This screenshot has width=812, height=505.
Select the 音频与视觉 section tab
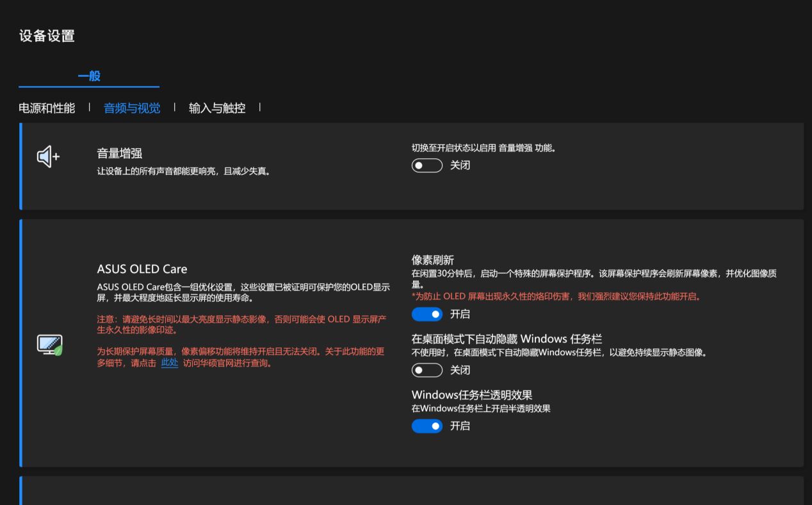coord(132,108)
